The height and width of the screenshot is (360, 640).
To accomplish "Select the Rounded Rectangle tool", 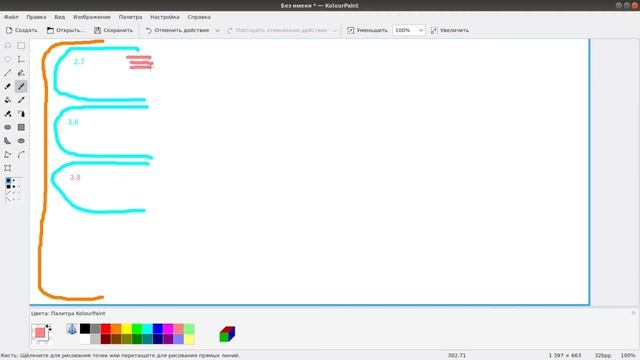I will 7,127.
